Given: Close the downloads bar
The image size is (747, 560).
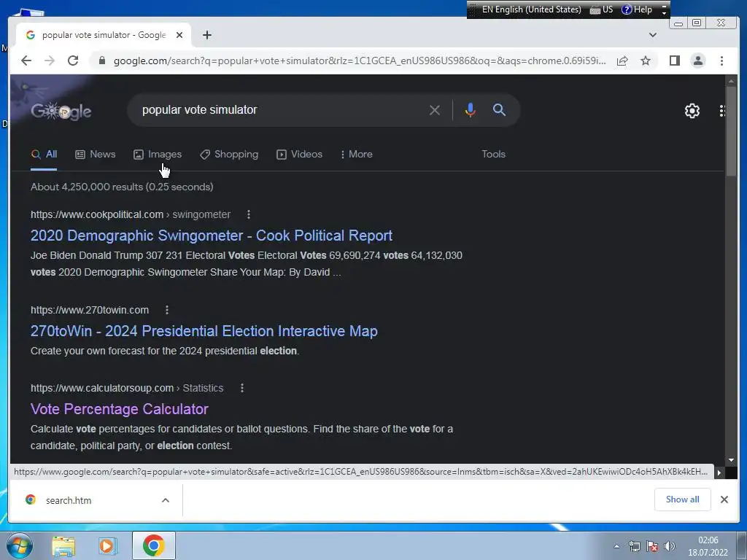Looking at the screenshot, I should (724, 499).
